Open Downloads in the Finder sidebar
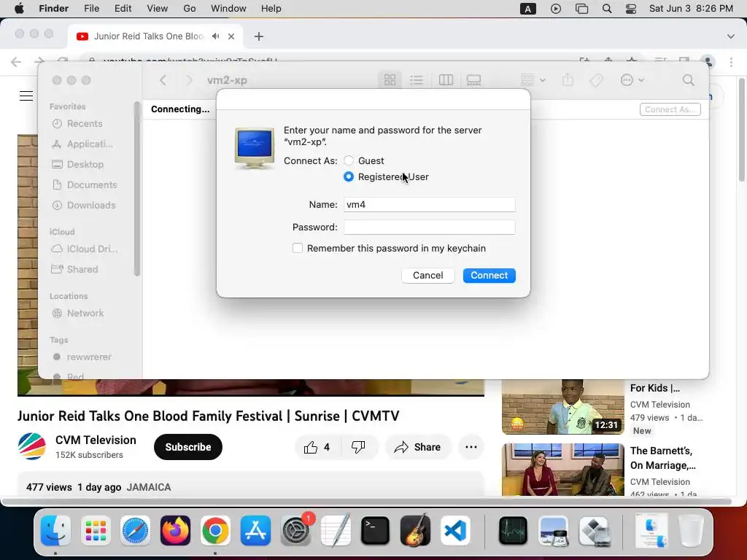Viewport: 747px width, 560px height. pyautogui.click(x=84, y=206)
